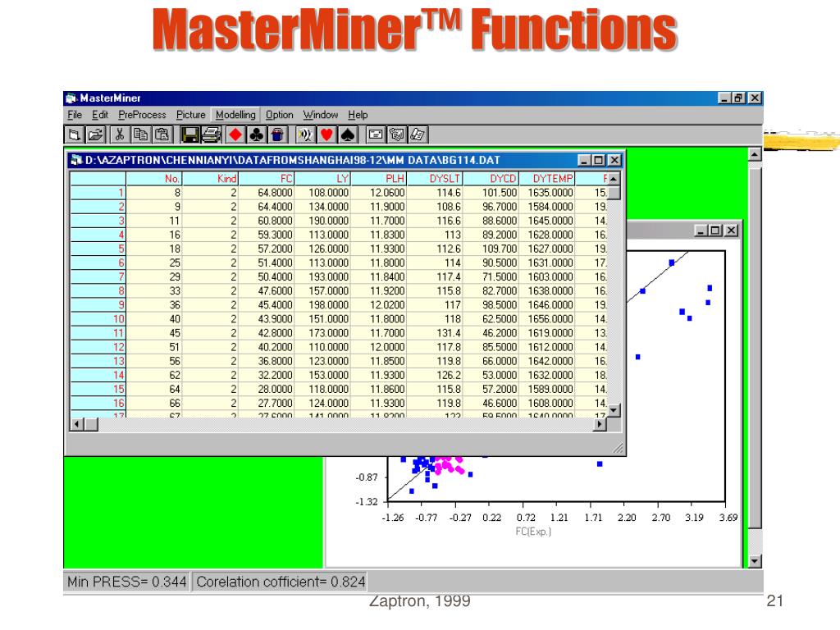Screen dimensions: 840x630
Task: Click the LY column header
Action: click(322, 178)
